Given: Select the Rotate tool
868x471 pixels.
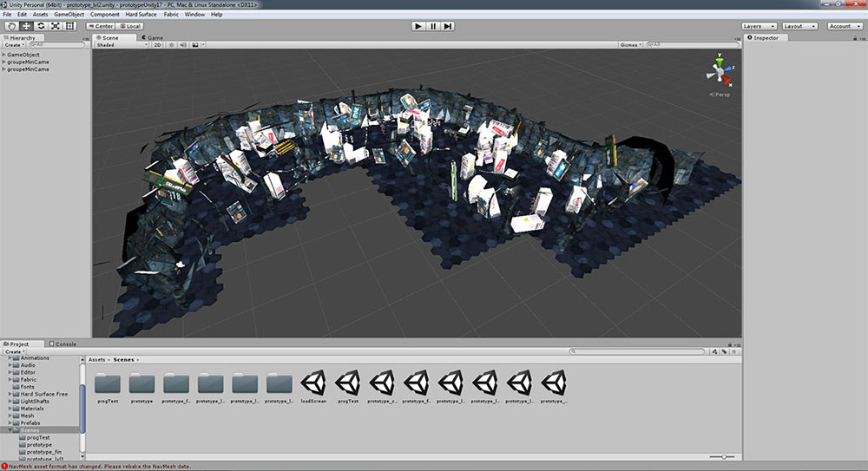Looking at the screenshot, I should (41, 26).
